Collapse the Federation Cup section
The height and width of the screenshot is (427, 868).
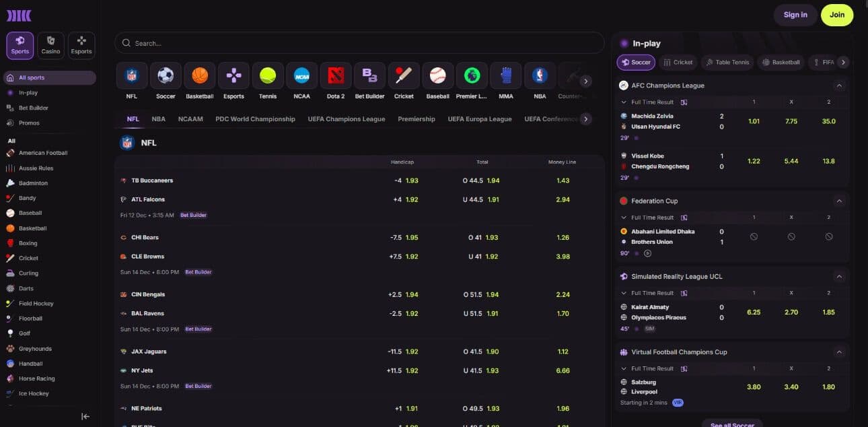click(x=839, y=201)
